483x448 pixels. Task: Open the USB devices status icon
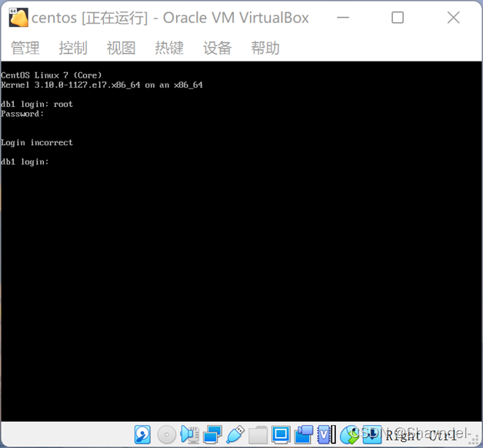pyautogui.click(x=235, y=434)
